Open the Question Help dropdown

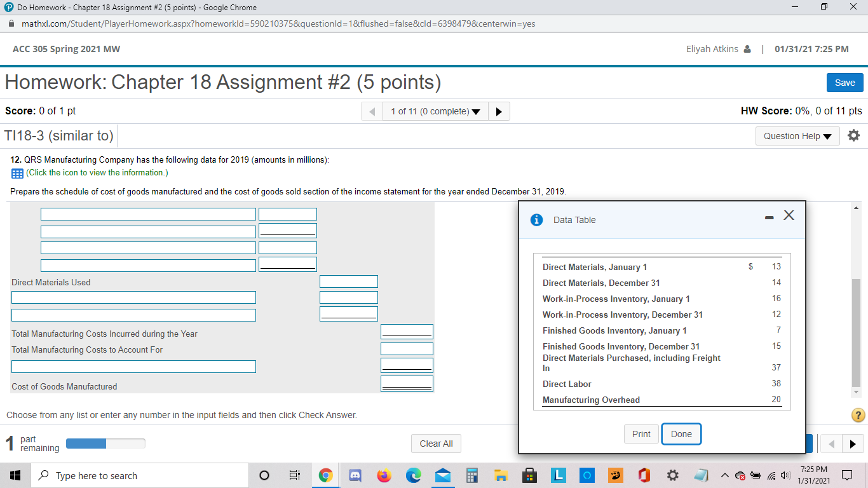797,135
